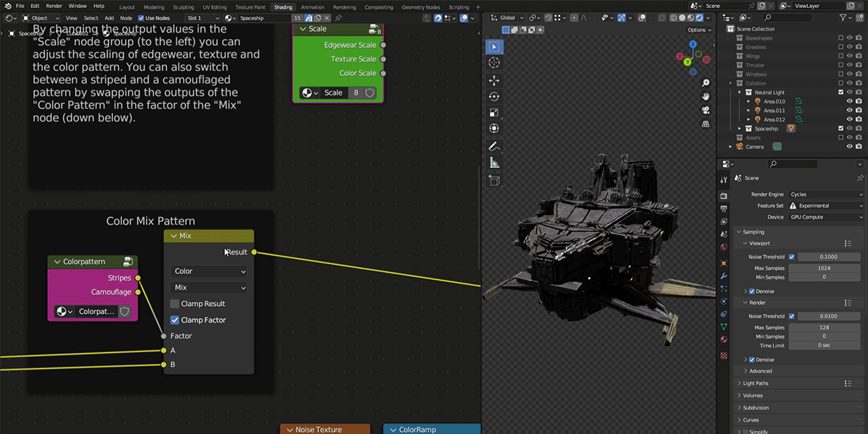
Task: Click the Time Limit field showing 0 sec
Action: click(824, 346)
